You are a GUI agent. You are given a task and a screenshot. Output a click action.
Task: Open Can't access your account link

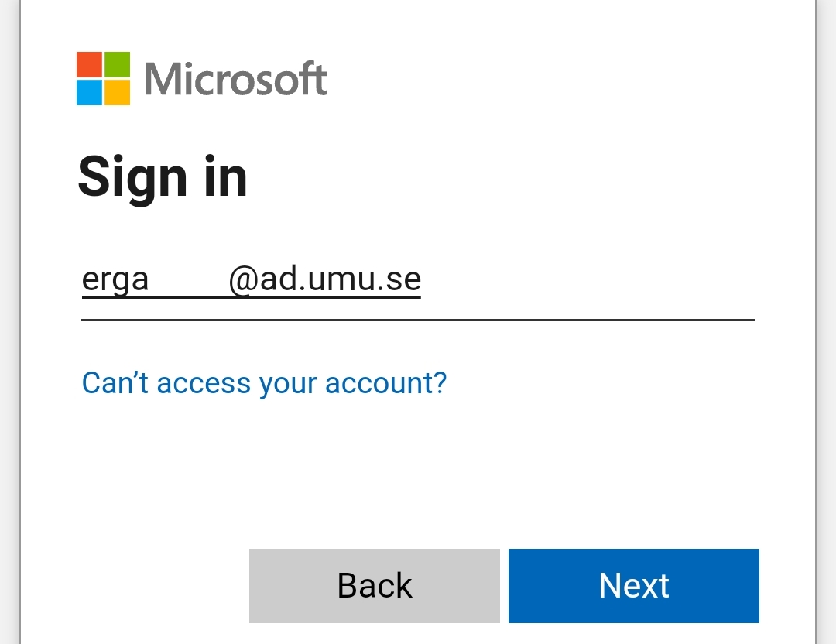tap(264, 383)
